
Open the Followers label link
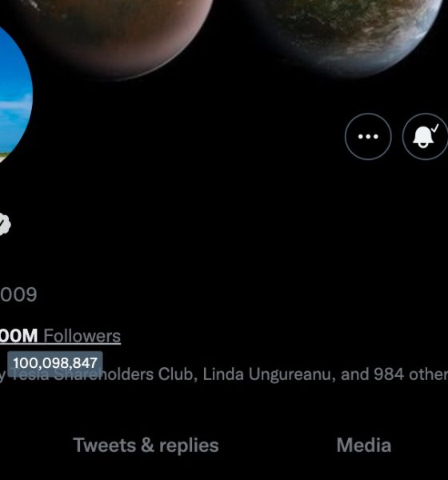point(82,336)
